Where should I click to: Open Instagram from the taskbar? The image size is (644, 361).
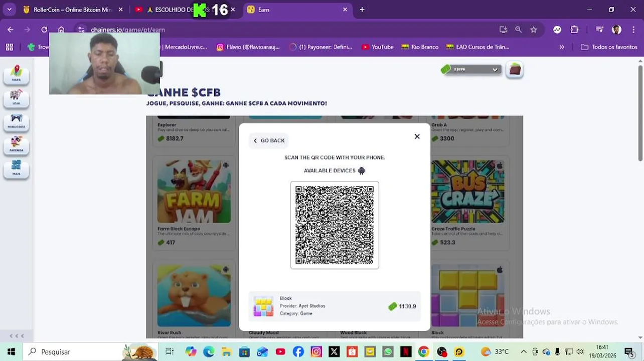tap(316, 351)
